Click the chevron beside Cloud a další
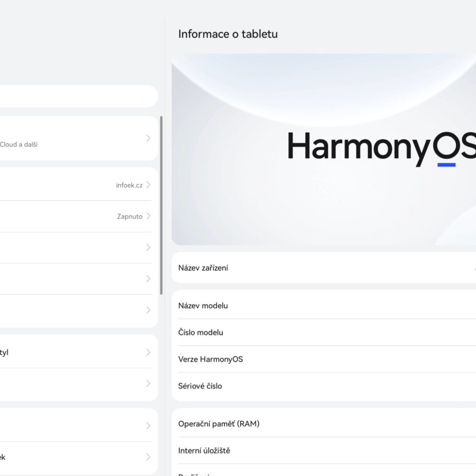This screenshot has height=476, width=476. coord(148,138)
